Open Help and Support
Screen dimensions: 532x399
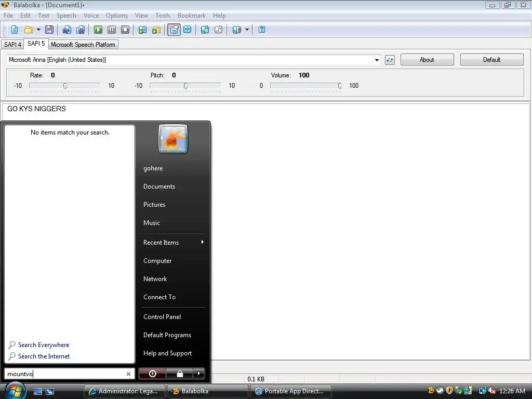tap(168, 353)
